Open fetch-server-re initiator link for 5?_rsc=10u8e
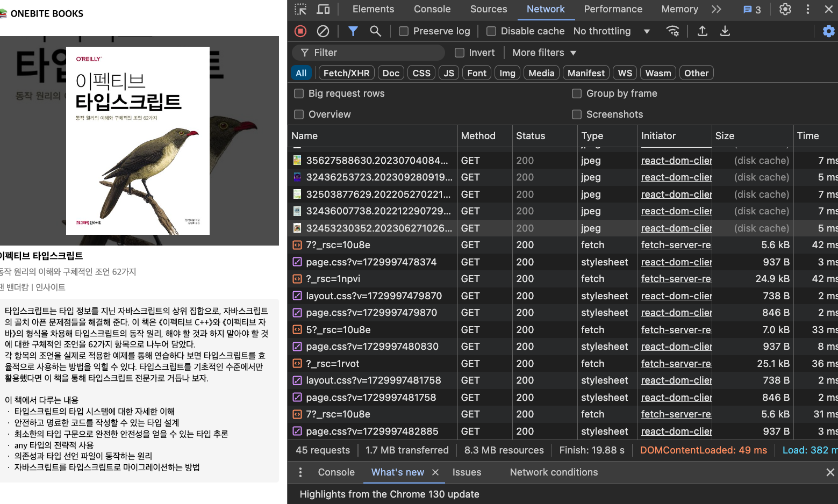 pyautogui.click(x=676, y=330)
